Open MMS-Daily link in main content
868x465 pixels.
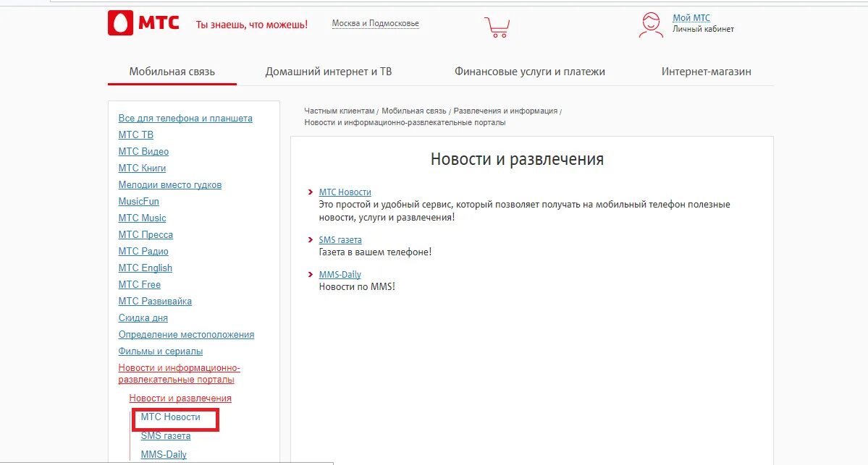click(340, 274)
